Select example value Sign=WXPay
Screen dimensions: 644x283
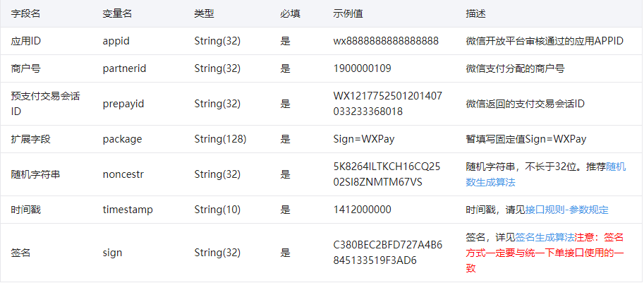(364, 139)
